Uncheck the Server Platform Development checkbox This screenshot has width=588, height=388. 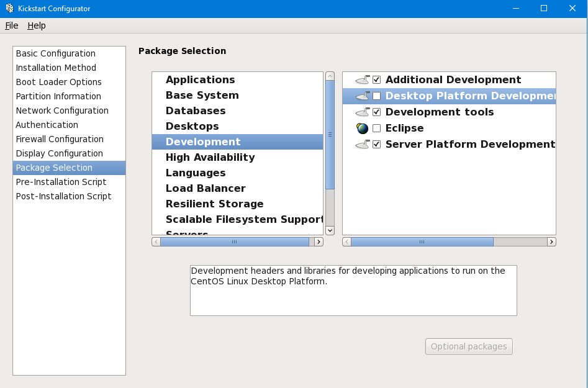click(x=376, y=144)
